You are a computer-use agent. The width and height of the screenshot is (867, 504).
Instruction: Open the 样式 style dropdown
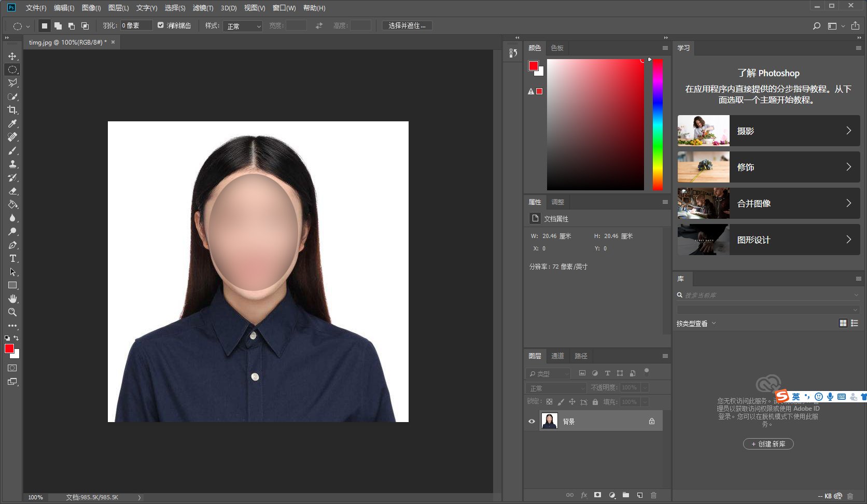243,26
